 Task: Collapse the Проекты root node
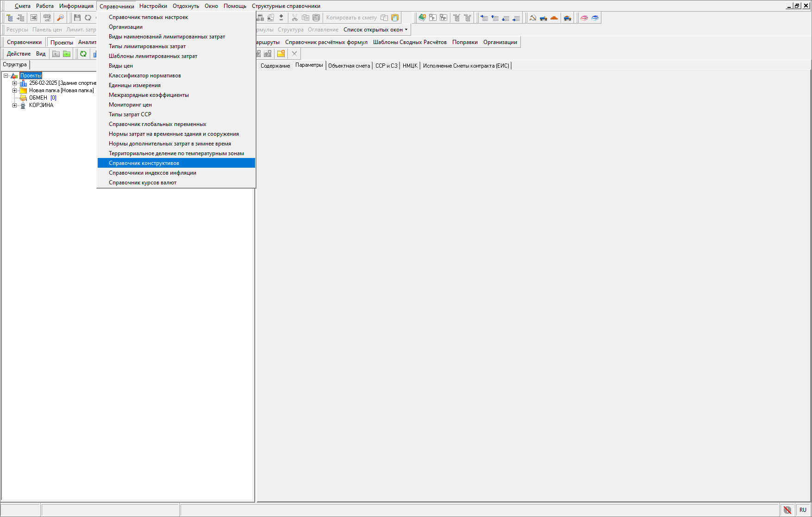tap(6, 76)
